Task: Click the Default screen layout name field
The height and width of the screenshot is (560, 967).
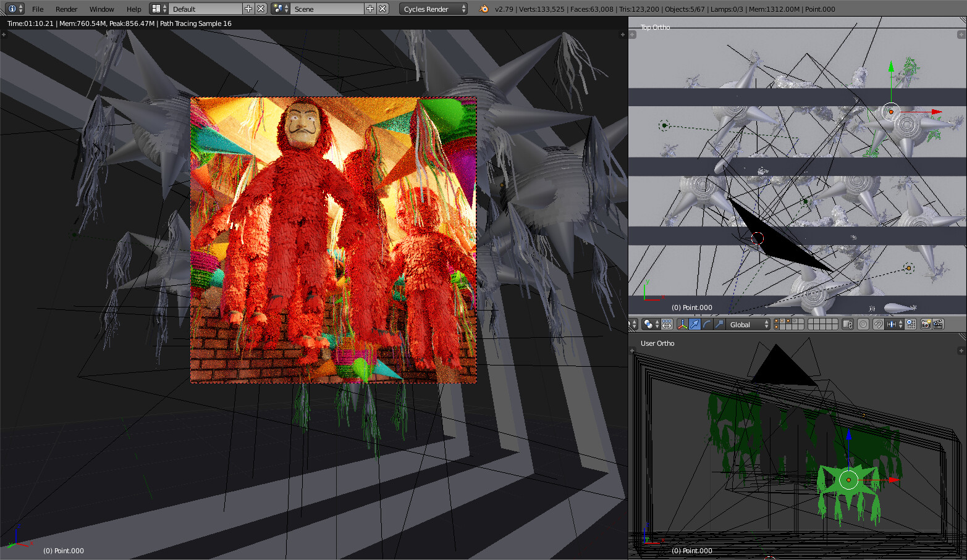Action: [x=205, y=9]
